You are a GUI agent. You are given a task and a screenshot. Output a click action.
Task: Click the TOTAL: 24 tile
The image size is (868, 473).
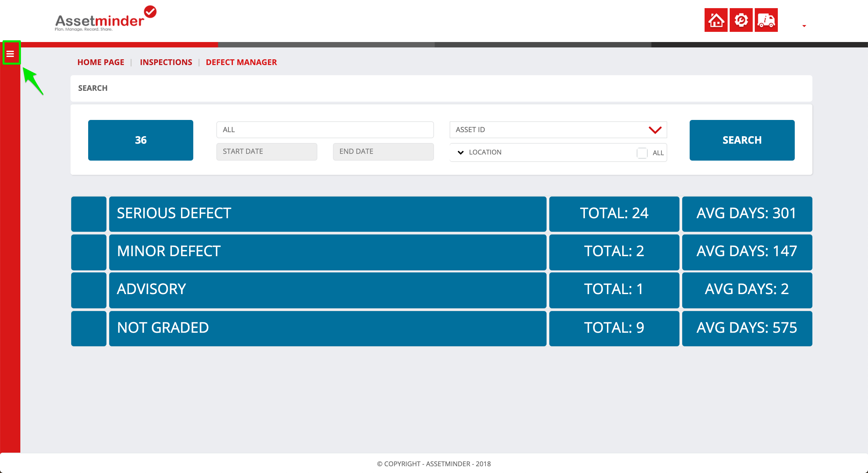(614, 214)
